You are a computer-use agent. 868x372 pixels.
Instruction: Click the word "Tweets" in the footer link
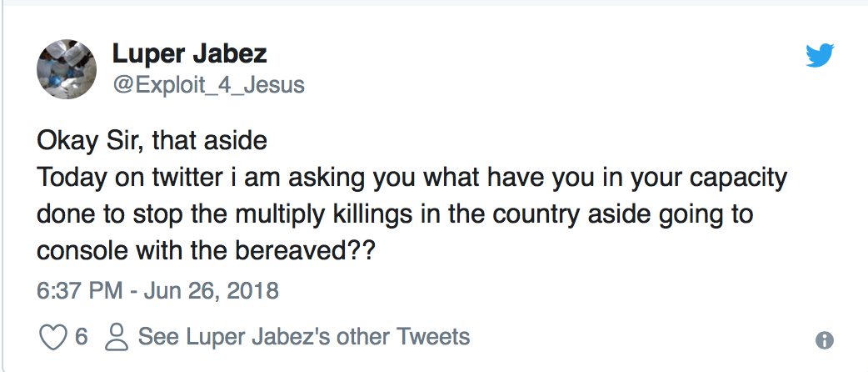(x=433, y=337)
